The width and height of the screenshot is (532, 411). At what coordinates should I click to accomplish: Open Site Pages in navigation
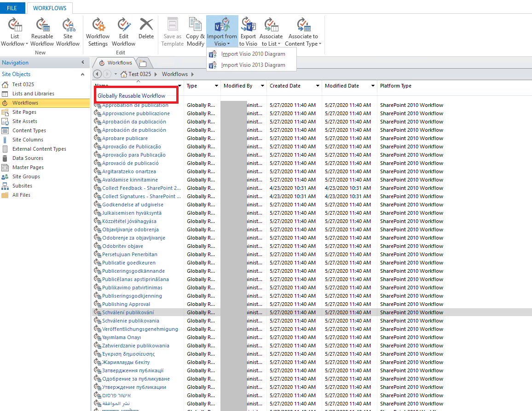pyautogui.click(x=24, y=112)
